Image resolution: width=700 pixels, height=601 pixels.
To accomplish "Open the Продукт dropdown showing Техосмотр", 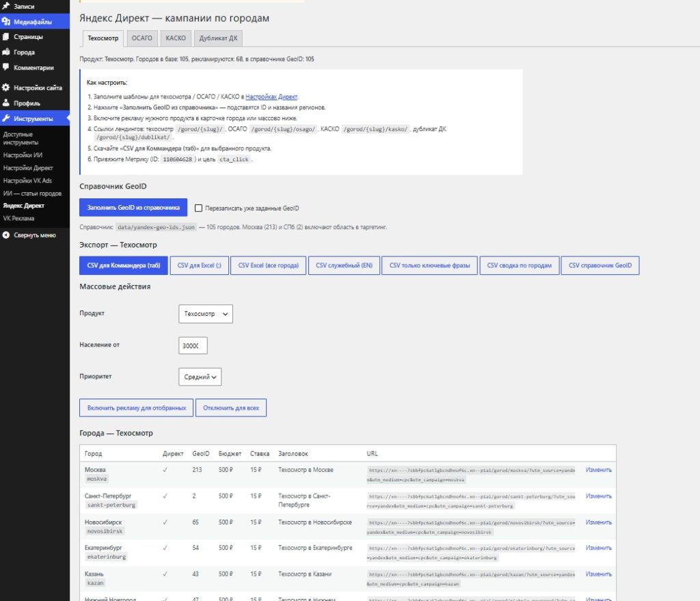I will pos(205,314).
